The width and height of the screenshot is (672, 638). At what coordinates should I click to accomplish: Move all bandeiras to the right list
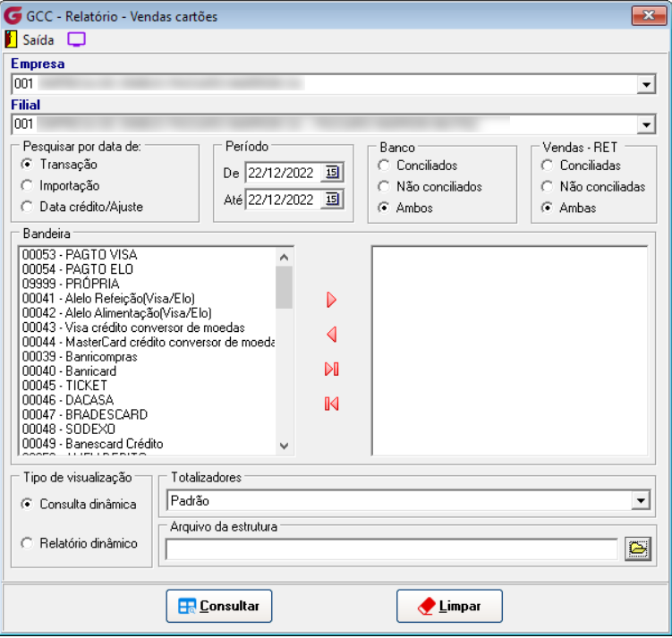click(x=331, y=369)
